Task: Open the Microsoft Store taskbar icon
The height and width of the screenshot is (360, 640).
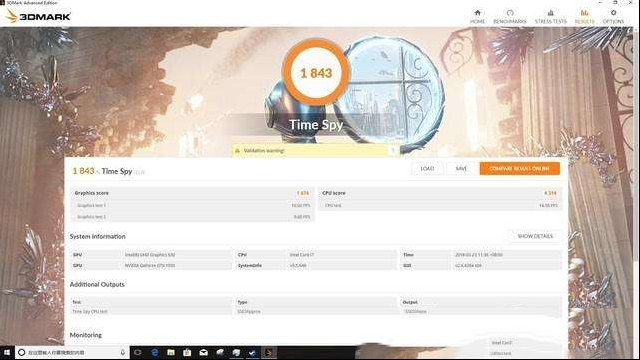Action: pos(187,352)
